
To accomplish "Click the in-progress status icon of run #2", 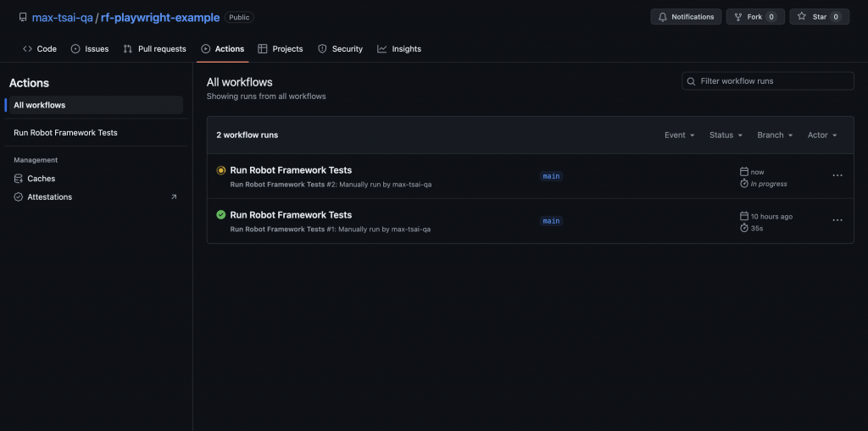I will click(x=221, y=170).
